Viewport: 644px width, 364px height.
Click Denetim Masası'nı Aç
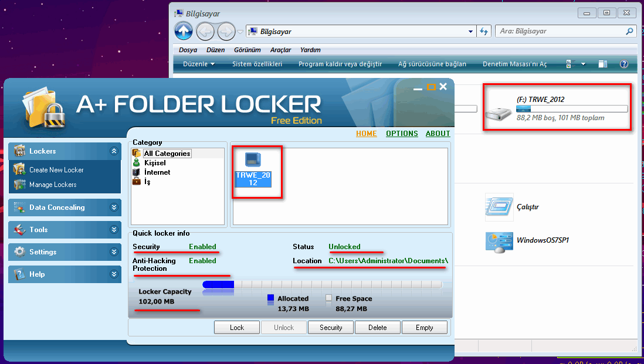[x=514, y=64]
